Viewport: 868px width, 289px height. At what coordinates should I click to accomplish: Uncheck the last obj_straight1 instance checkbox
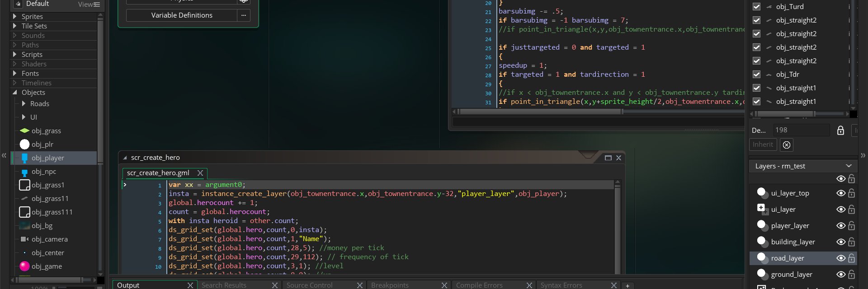click(756, 101)
